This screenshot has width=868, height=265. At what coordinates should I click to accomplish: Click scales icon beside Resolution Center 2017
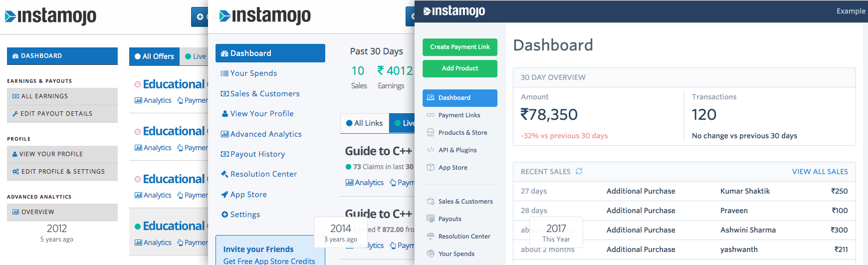pos(431,237)
